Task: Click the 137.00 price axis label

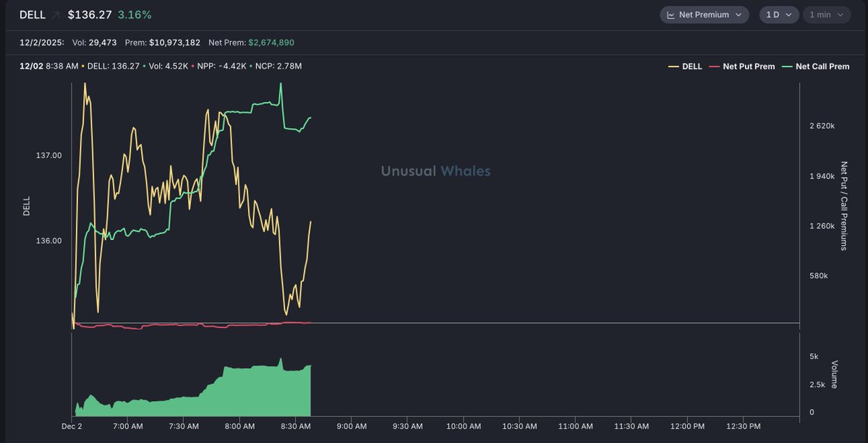Action: [48, 155]
